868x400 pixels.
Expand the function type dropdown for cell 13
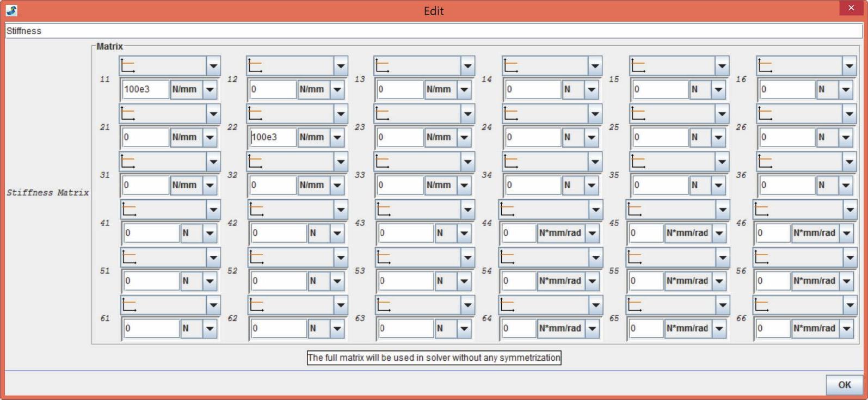point(467,66)
